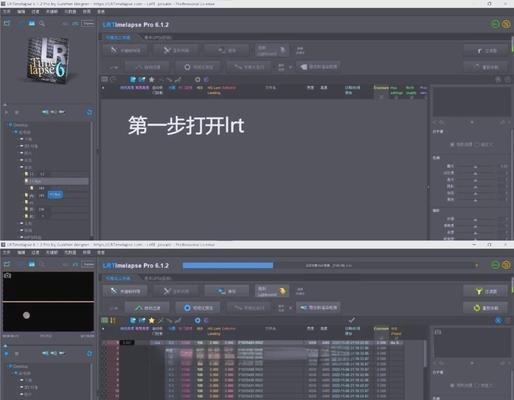Toggle the first checkbox in upper right panel
514x400 pixels.
[x=452, y=144]
